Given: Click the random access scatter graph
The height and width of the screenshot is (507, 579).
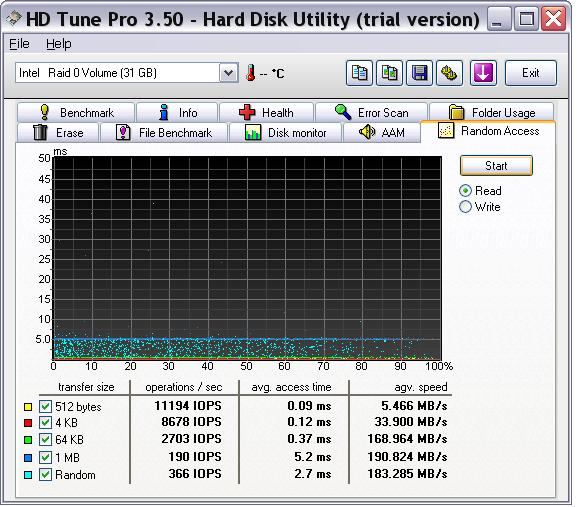Looking at the screenshot, I should tap(247, 258).
